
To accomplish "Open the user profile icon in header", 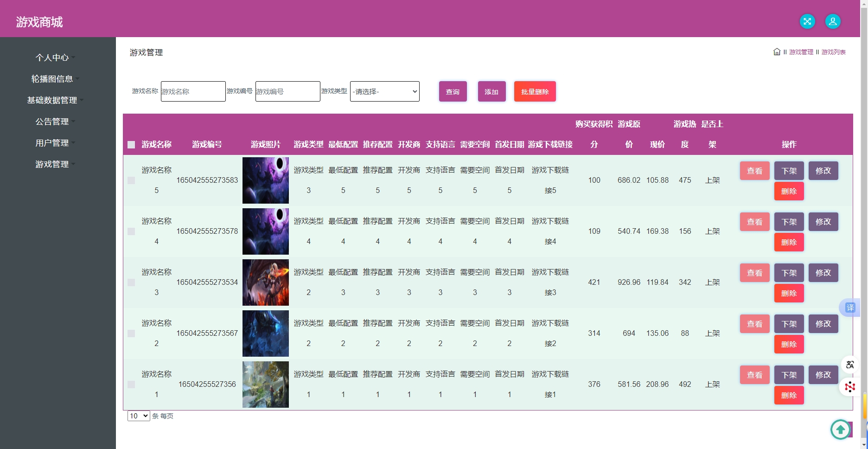I will 833,21.
